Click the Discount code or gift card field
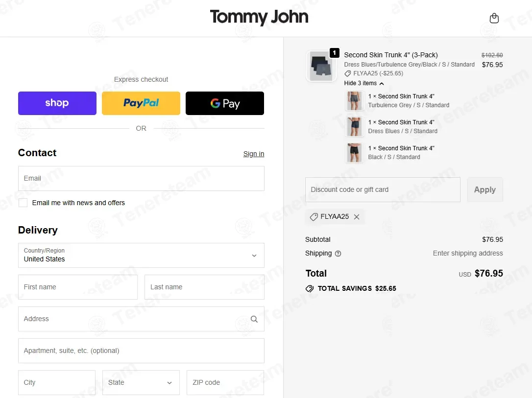The width and height of the screenshot is (532, 398). 383,190
